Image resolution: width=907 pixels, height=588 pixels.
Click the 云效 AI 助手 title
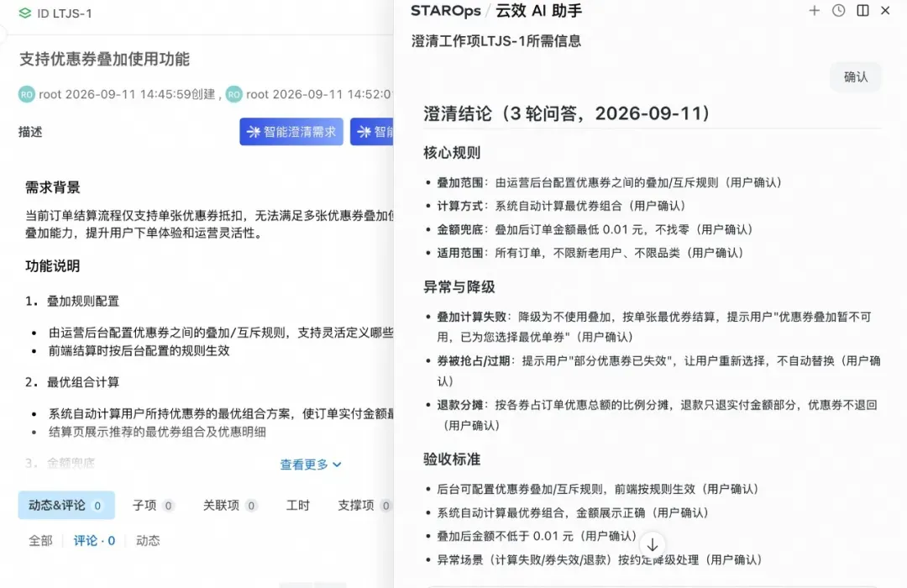[x=538, y=11]
